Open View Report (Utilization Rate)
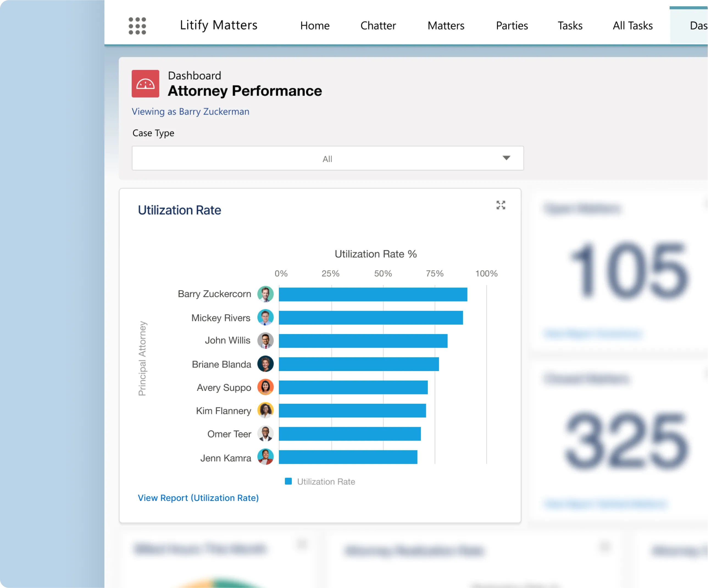This screenshot has width=708, height=588. point(198,498)
